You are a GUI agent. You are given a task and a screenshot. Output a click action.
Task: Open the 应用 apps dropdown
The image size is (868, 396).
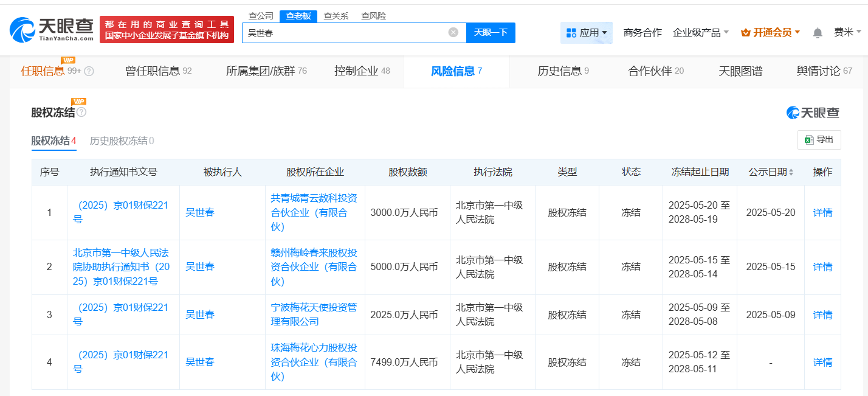point(586,32)
